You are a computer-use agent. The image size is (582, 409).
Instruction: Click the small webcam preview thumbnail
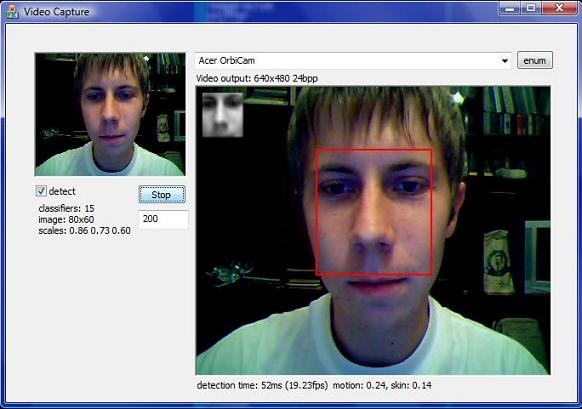point(110,114)
